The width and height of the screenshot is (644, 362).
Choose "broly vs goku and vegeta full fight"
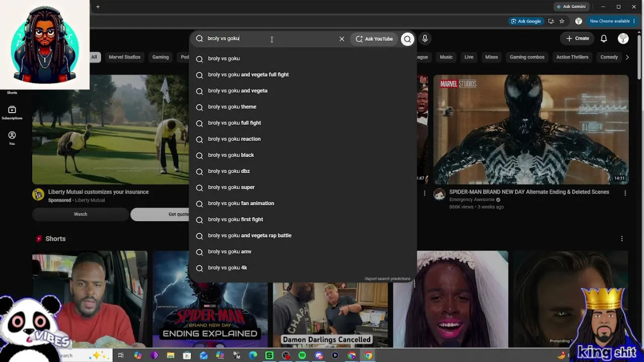coord(302,75)
